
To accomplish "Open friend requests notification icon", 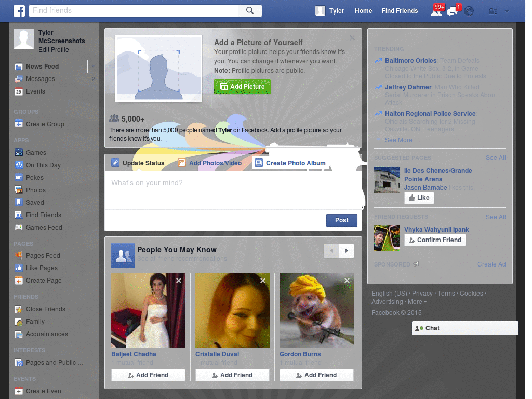I will (436, 11).
